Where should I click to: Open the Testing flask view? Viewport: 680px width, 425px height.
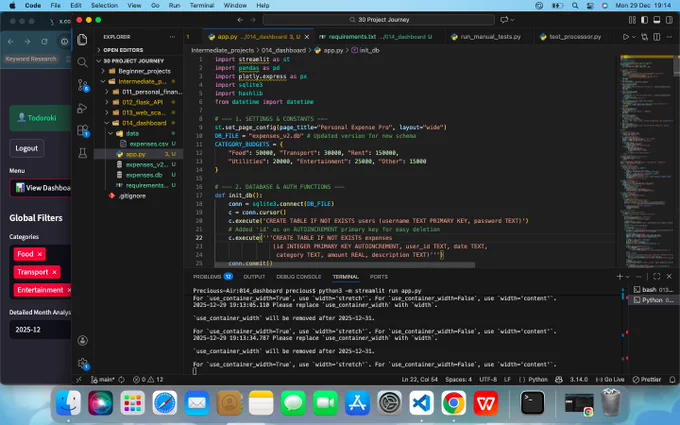(x=82, y=153)
